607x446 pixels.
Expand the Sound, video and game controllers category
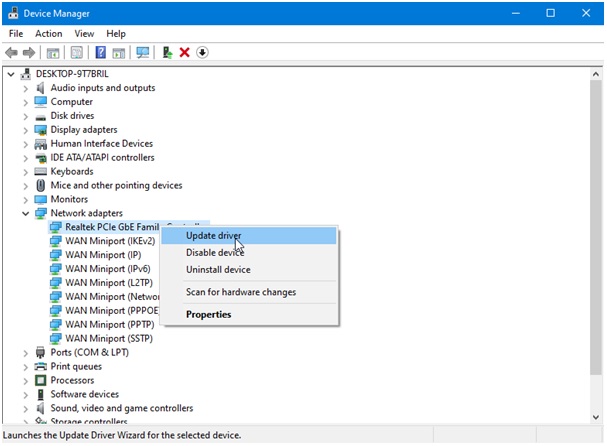click(26, 409)
